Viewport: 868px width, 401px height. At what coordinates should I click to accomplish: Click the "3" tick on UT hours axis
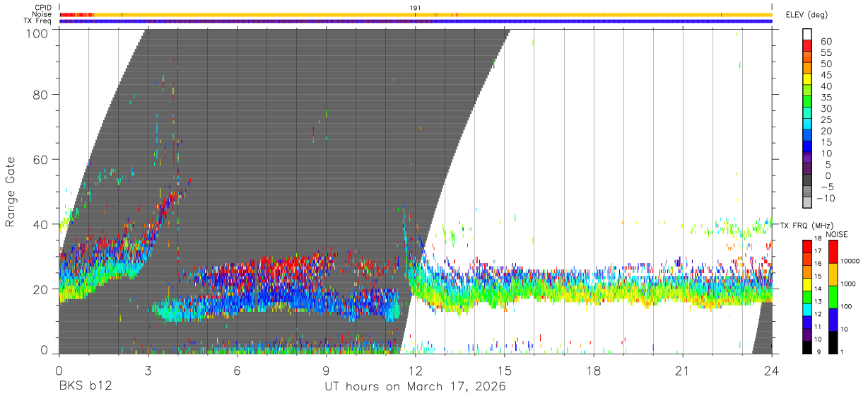pyautogui.click(x=148, y=371)
